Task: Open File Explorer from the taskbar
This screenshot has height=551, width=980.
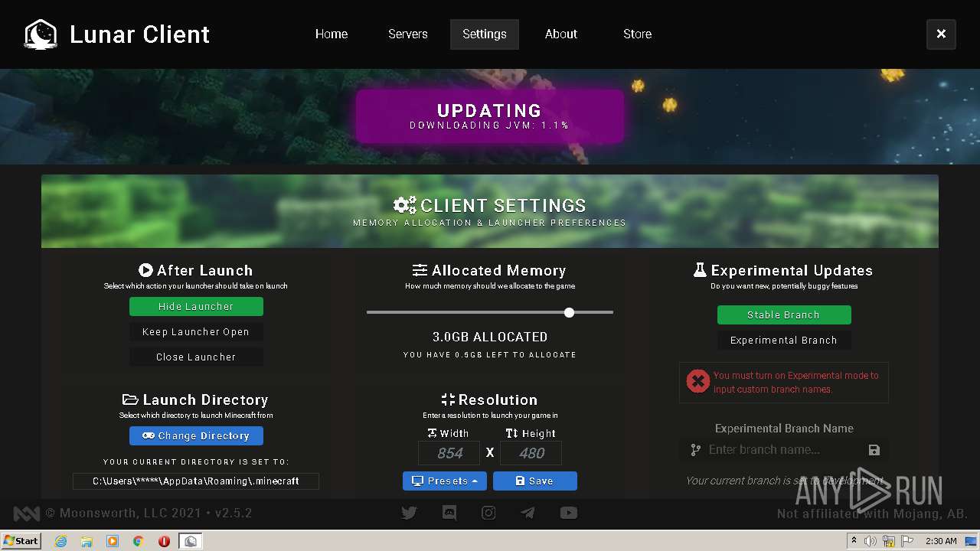Action: click(87, 541)
